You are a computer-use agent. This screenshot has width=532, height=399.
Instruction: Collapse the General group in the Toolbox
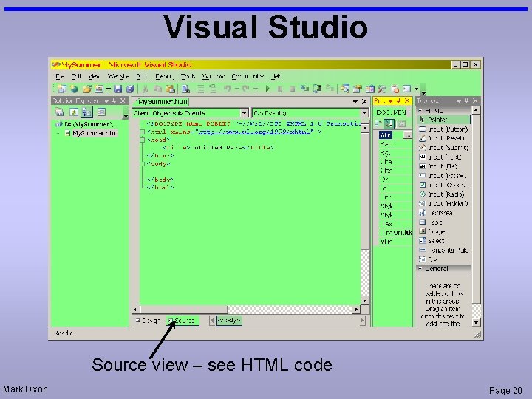(x=420, y=269)
